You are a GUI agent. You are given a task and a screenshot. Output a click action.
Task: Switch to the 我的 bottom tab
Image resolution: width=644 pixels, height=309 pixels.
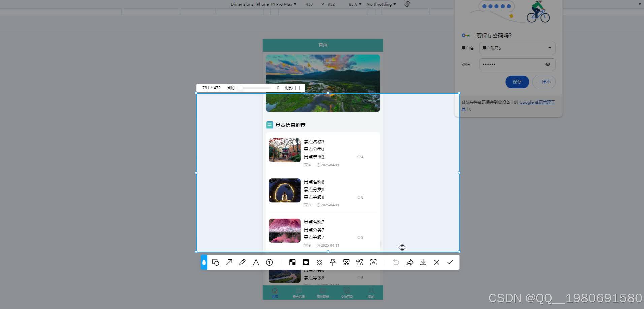pos(371,292)
